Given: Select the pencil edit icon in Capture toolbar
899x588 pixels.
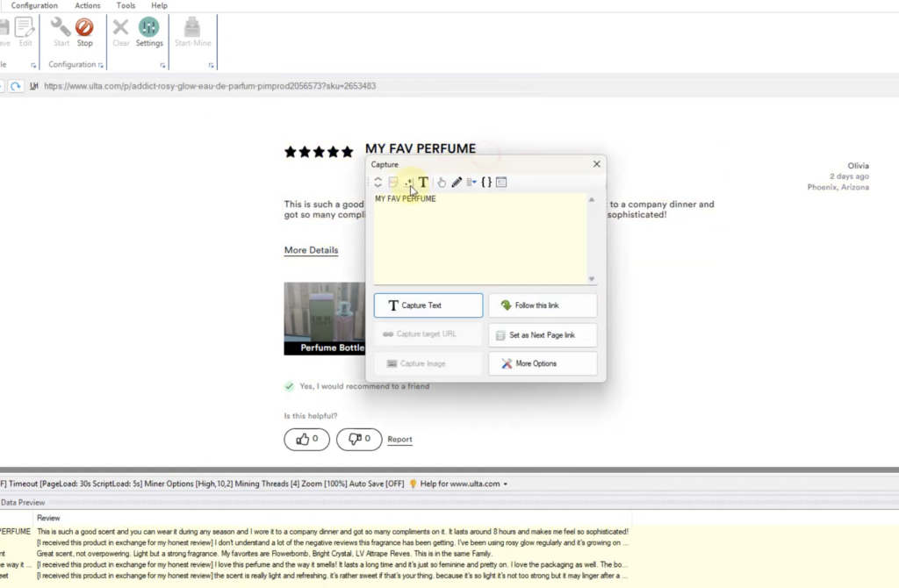Looking at the screenshot, I should click(x=457, y=183).
